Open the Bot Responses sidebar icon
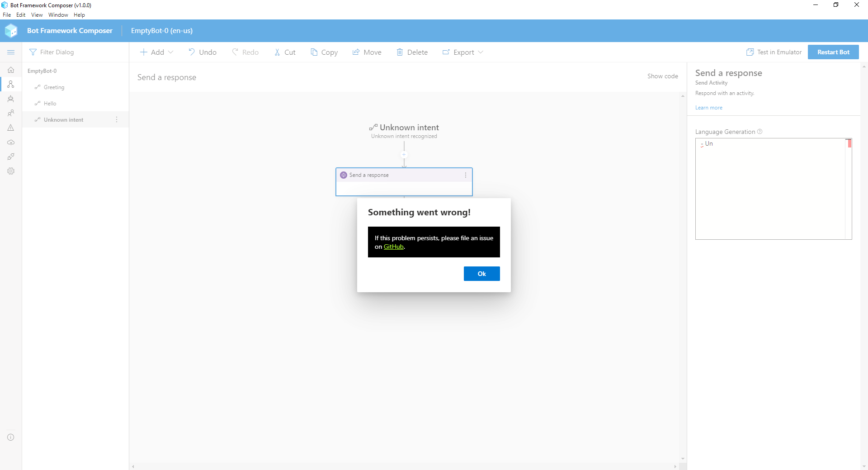This screenshot has width=868, height=470. point(11,99)
